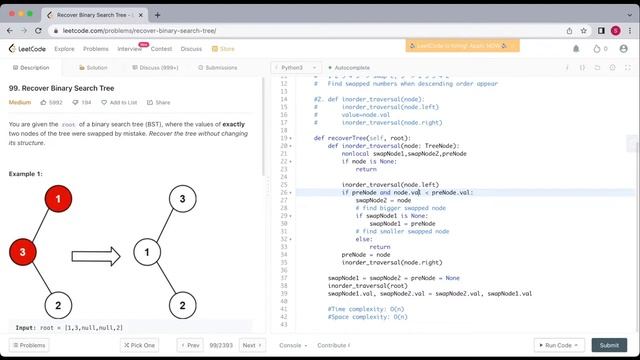Open the browser side panel icon

pos(601,31)
